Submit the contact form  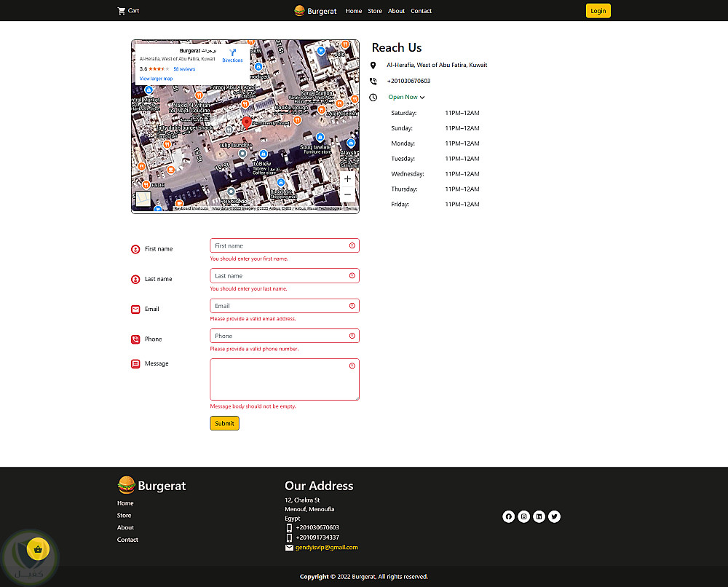click(x=224, y=424)
